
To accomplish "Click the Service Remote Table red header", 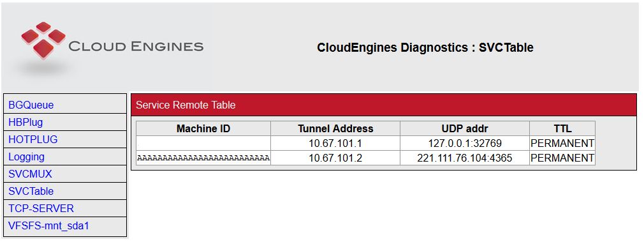I will tap(384, 105).
